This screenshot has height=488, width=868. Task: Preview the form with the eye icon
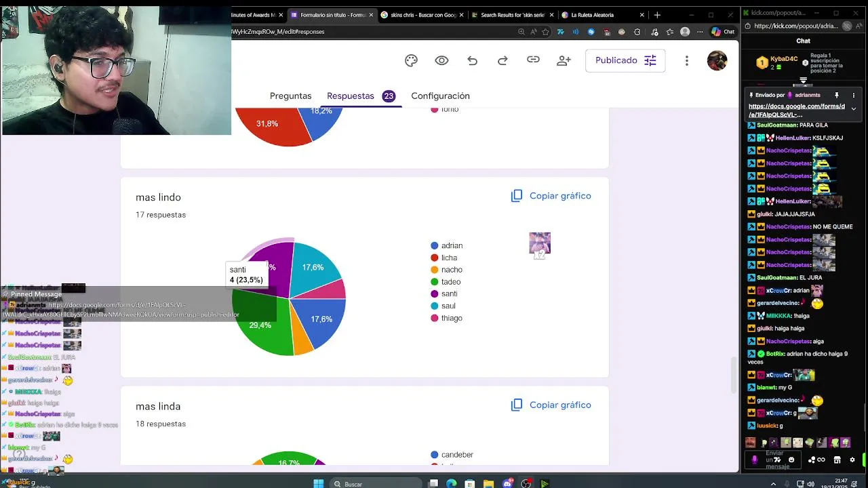(x=441, y=60)
